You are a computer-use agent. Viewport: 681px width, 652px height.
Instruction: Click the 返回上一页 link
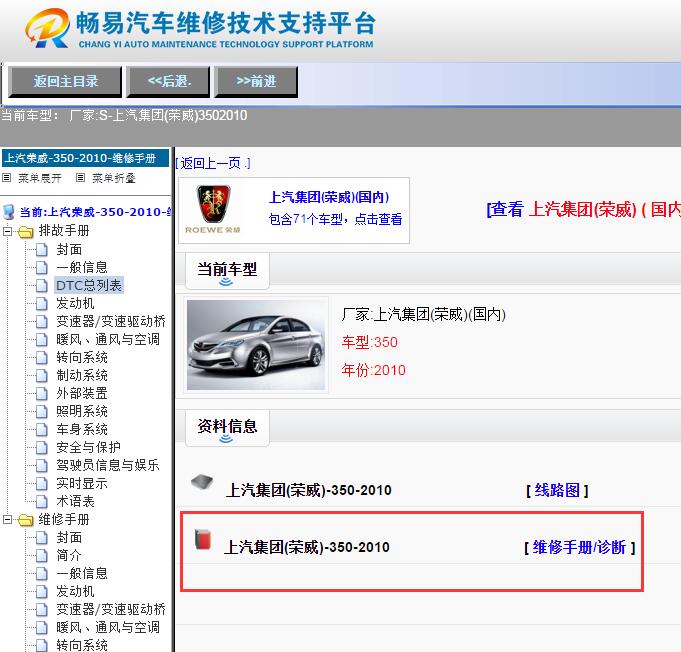coord(213,163)
